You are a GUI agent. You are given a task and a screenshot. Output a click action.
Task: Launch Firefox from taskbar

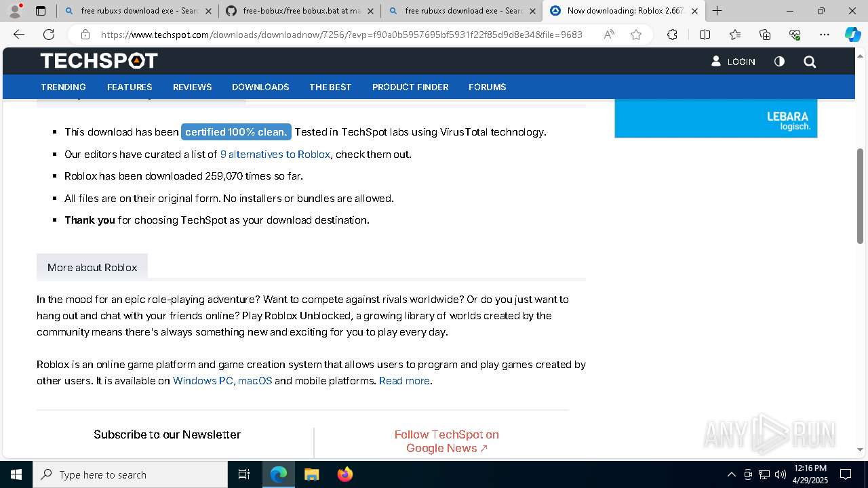[345, 474]
